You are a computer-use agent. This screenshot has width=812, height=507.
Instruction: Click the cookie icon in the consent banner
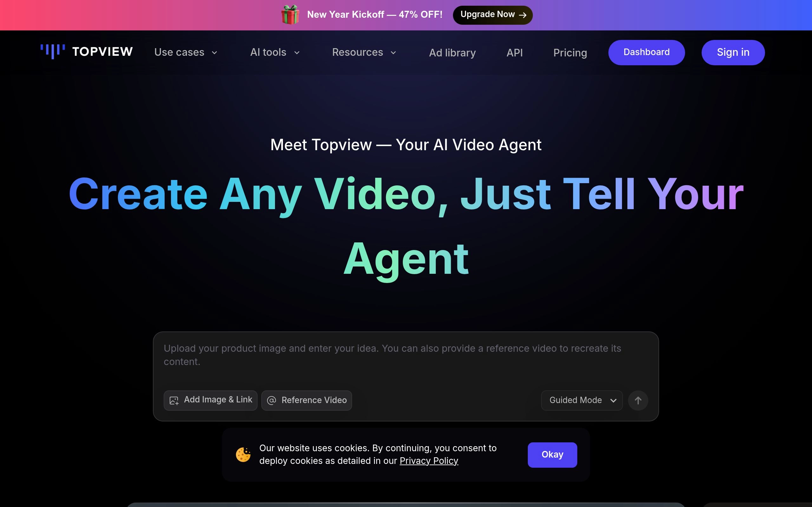pos(244,454)
